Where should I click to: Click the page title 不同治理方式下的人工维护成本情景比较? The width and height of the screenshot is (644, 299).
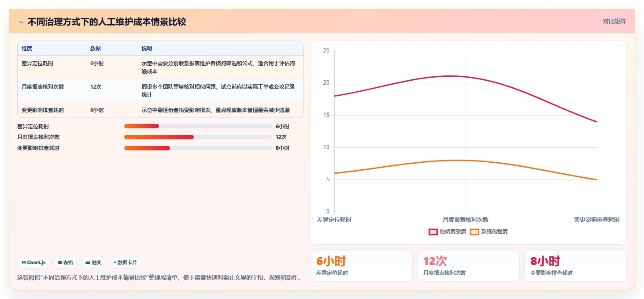(x=107, y=22)
